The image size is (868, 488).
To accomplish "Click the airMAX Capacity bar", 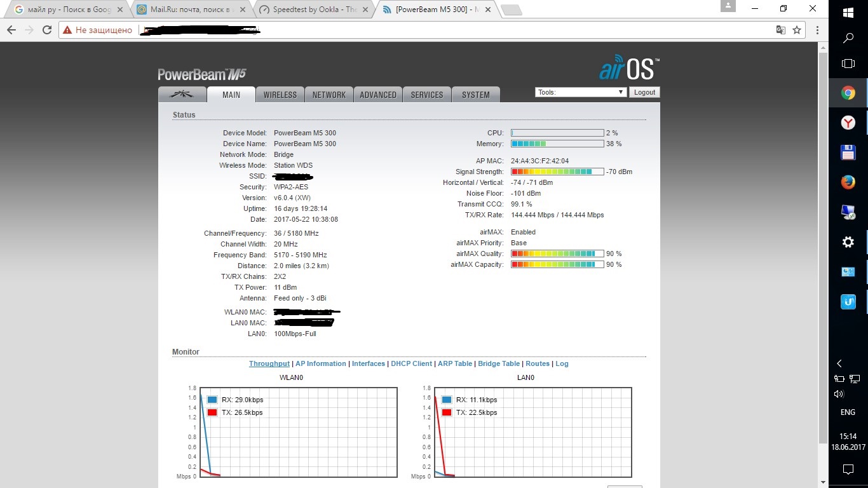I will tap(557, 264).
